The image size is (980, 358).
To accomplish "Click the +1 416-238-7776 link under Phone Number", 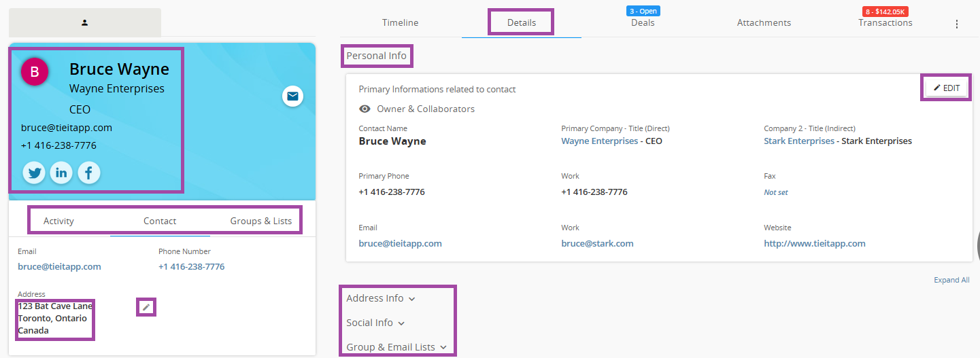I will [x=192, y=266].
